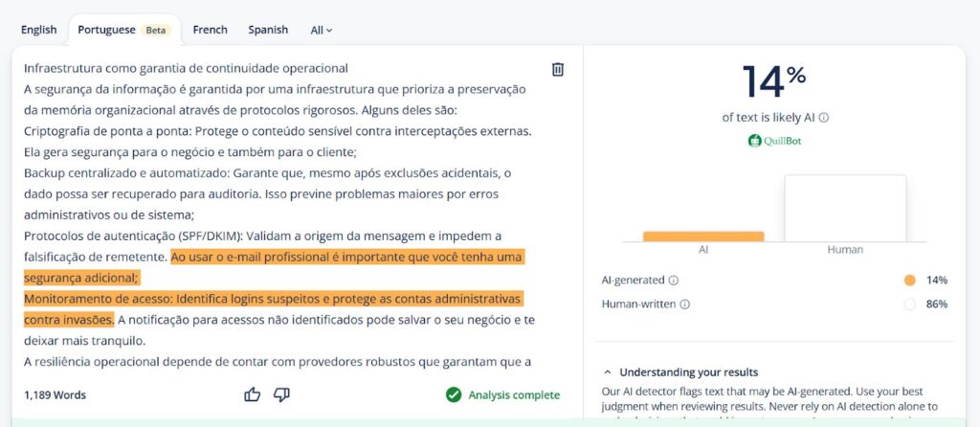980x427 pixels.
Task: Select the Spanish language tab
Action: tap(268, 30)
